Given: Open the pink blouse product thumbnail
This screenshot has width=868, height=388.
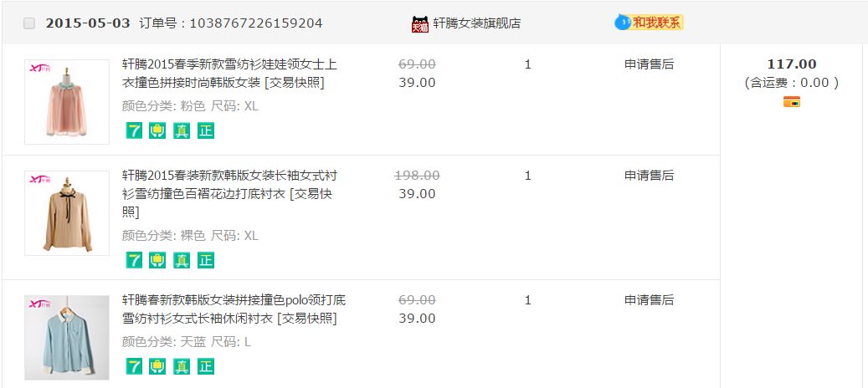Looking at the screenshot, I should (x=67, y=101).
